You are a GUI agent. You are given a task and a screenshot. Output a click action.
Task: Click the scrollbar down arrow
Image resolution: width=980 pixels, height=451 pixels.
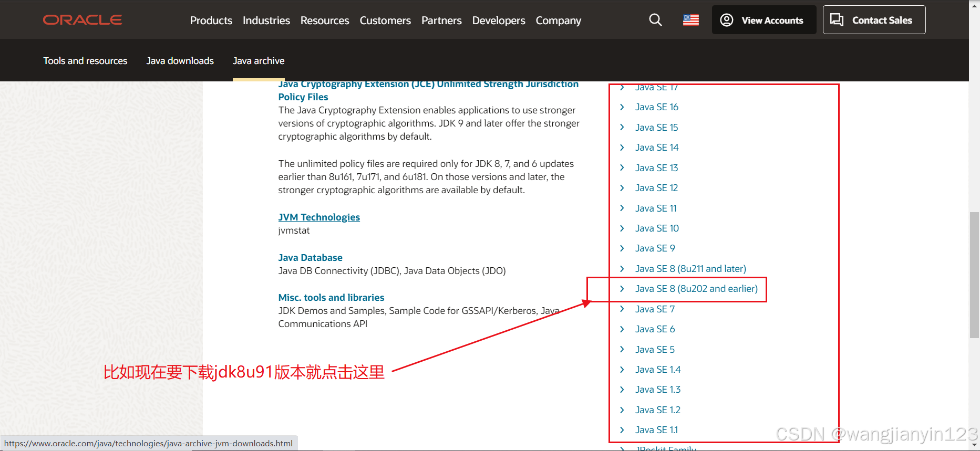(974, 445)
